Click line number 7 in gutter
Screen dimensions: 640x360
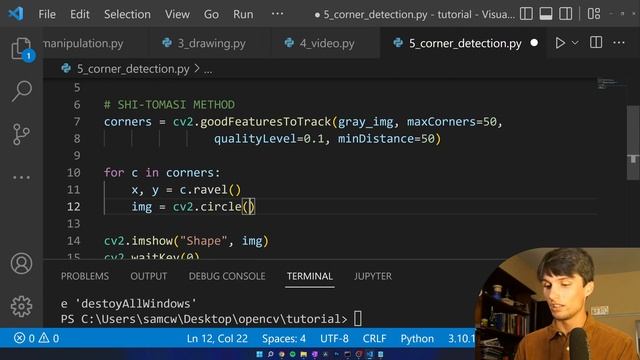pyautogui.click(x=77, y=122)
